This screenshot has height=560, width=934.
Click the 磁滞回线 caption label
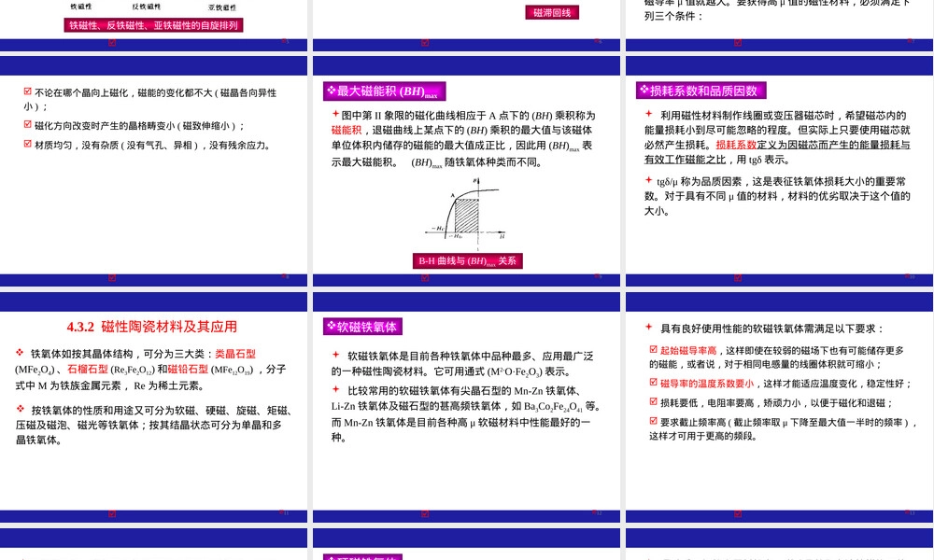pyautogui.click(x=552, y=12)
